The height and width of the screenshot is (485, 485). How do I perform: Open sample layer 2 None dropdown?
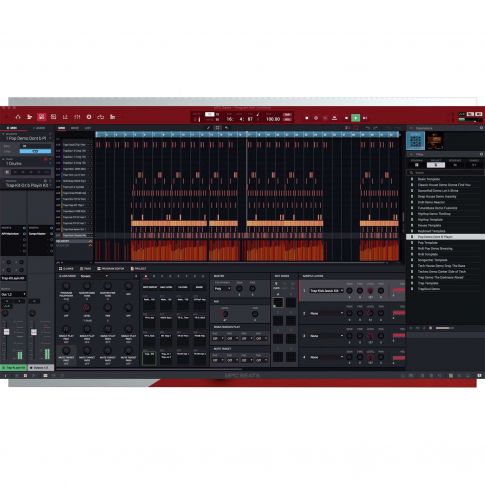pyautogui.click(x=326, y=314)
